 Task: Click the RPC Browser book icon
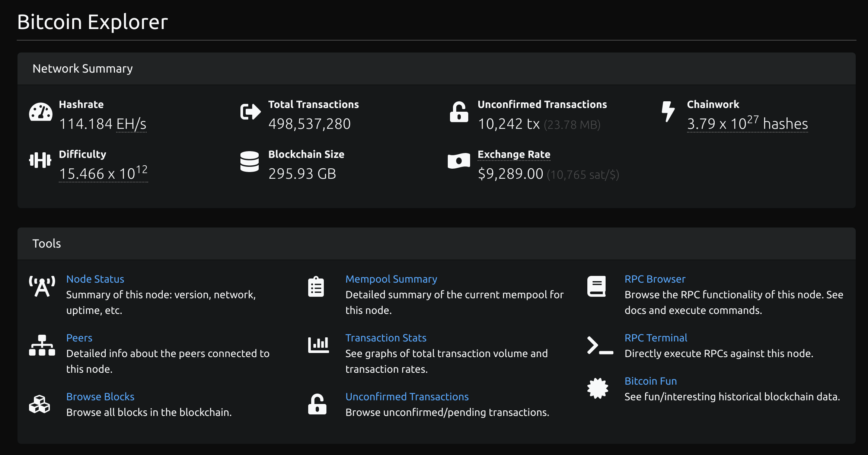click(x=597, y=286)
